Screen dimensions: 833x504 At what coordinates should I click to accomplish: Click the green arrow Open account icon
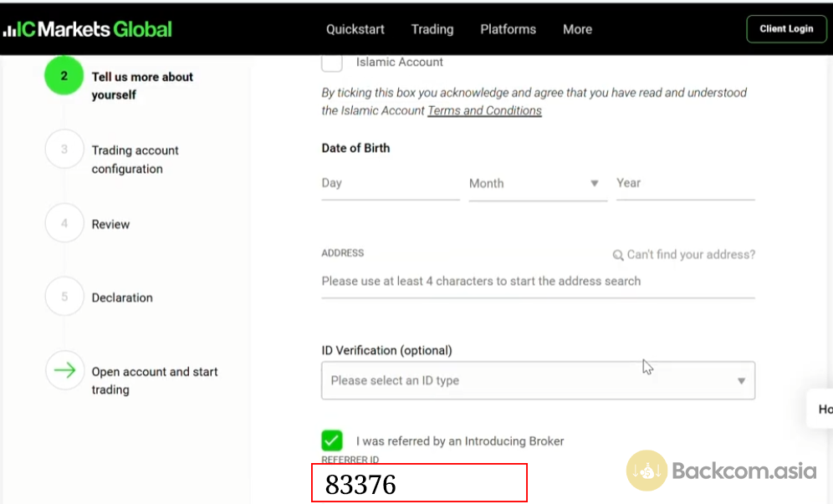click(x=64, y=371)
